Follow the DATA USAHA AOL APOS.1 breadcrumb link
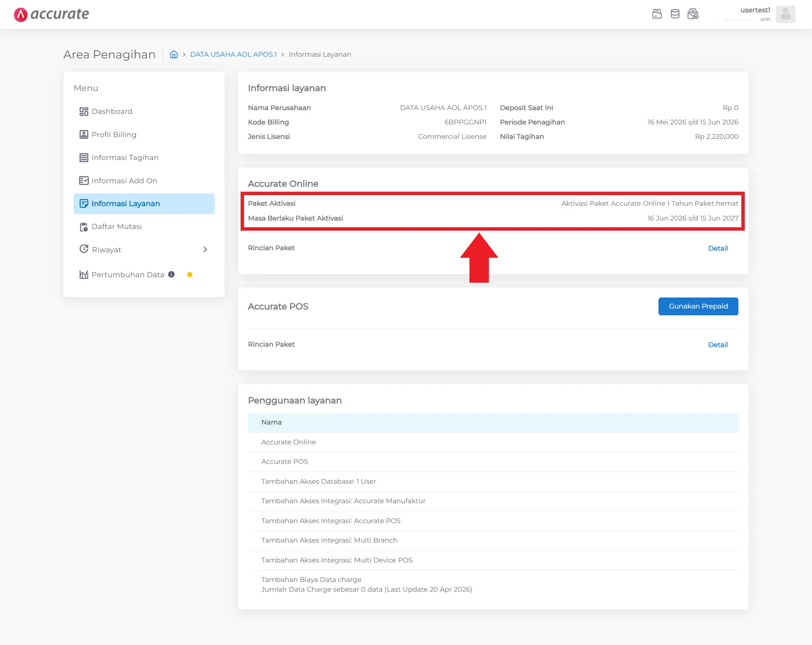812x645 pixels. [x=233, y=54]
